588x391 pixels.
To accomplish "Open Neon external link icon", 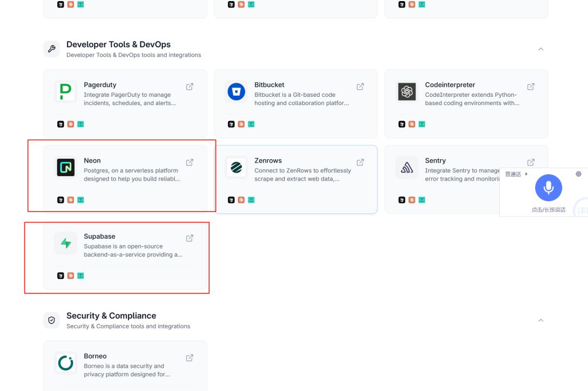I will click(190, 162).
